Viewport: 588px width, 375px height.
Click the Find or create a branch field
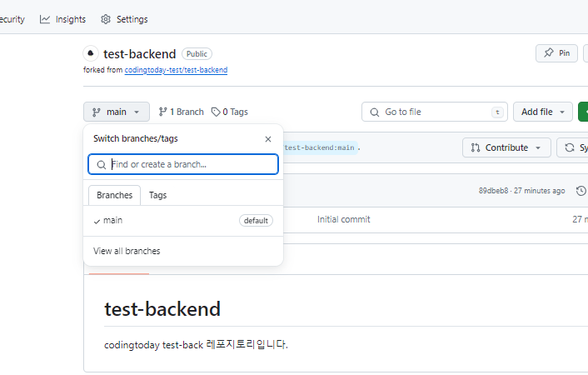coord(183,164)
